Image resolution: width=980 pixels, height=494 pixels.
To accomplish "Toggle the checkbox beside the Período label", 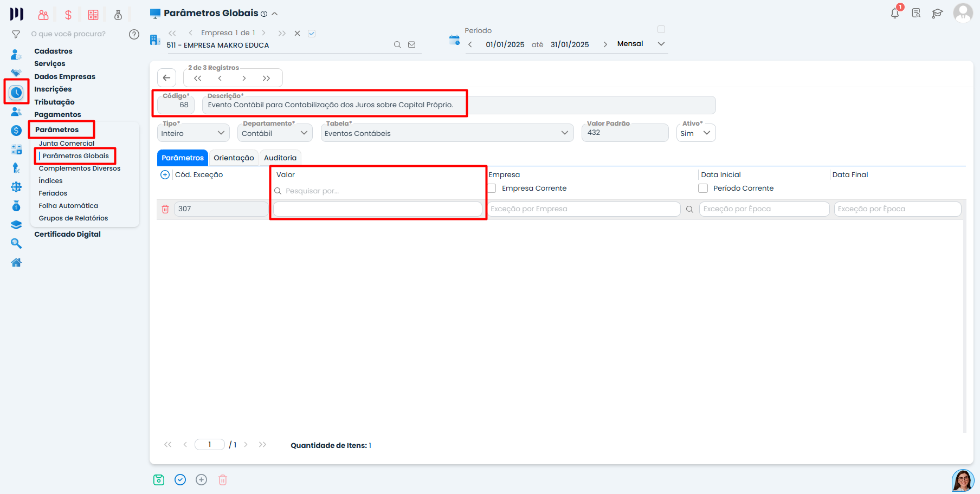I will pyautogui.click(x=661, y=29).
